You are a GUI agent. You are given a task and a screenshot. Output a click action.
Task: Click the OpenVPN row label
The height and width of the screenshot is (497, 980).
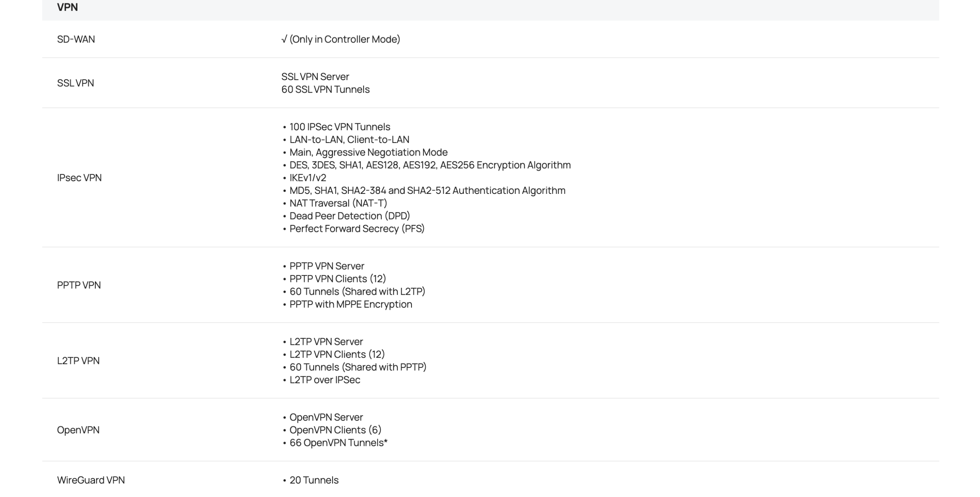[78, 430]
